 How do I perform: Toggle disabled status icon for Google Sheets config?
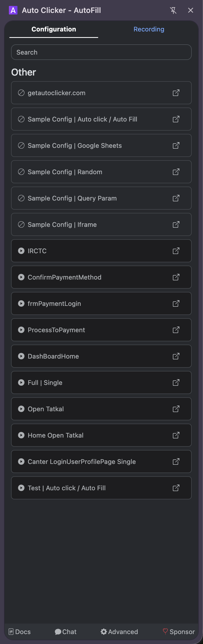[21, 145]
